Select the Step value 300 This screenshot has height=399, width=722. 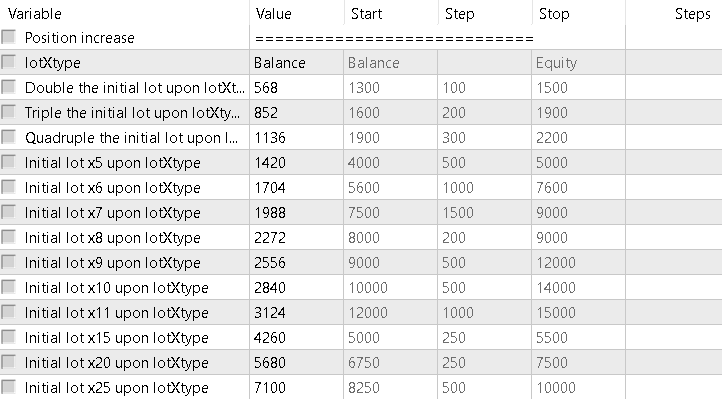484,138
